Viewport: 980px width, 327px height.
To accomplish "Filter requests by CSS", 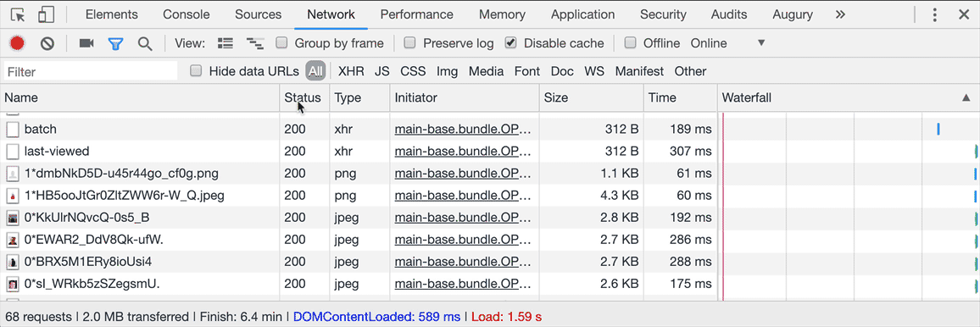I will point(413,71).
